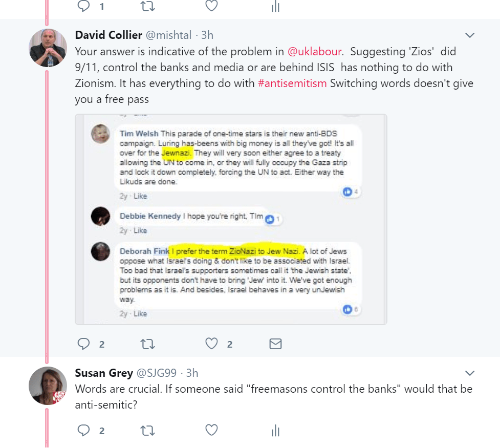
Task: Like the top partially visible tweet
Action: coord(211,6)
